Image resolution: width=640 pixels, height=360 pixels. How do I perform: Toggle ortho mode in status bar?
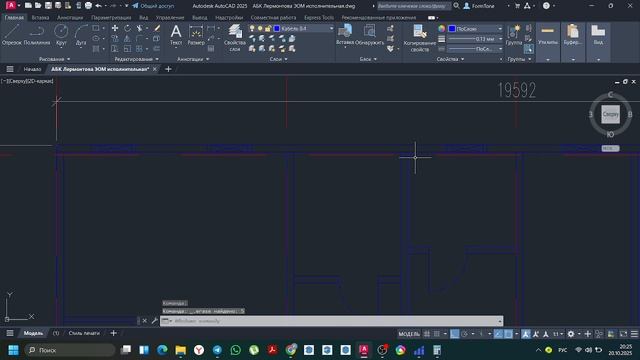click(x=454, y=334)
